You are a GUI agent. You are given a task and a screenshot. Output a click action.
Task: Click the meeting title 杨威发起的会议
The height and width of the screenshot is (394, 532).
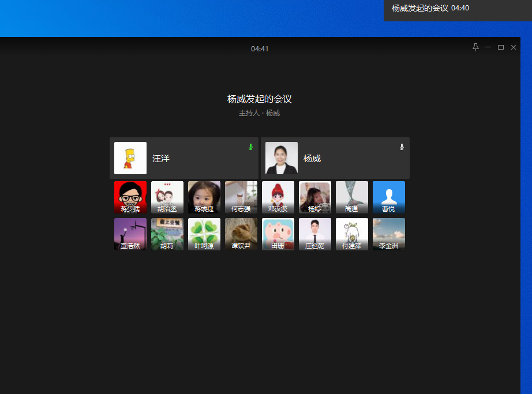click(x=260, y=99)
